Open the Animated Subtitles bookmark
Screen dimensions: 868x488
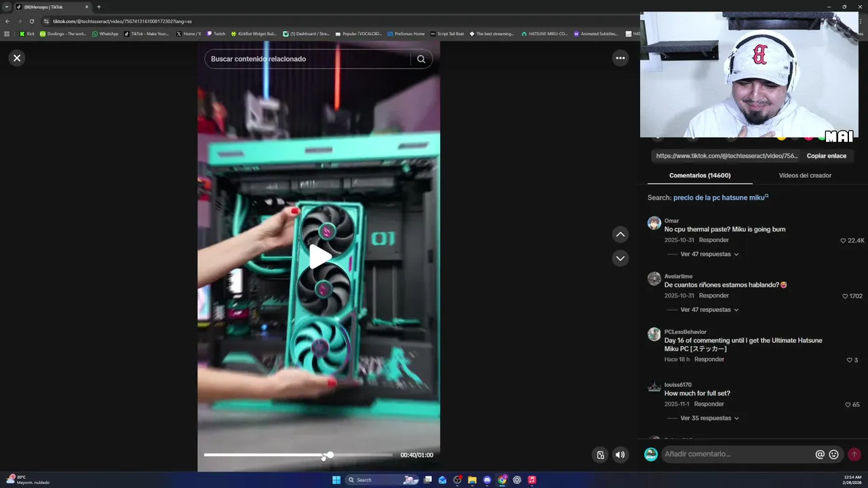click(596, 34)
